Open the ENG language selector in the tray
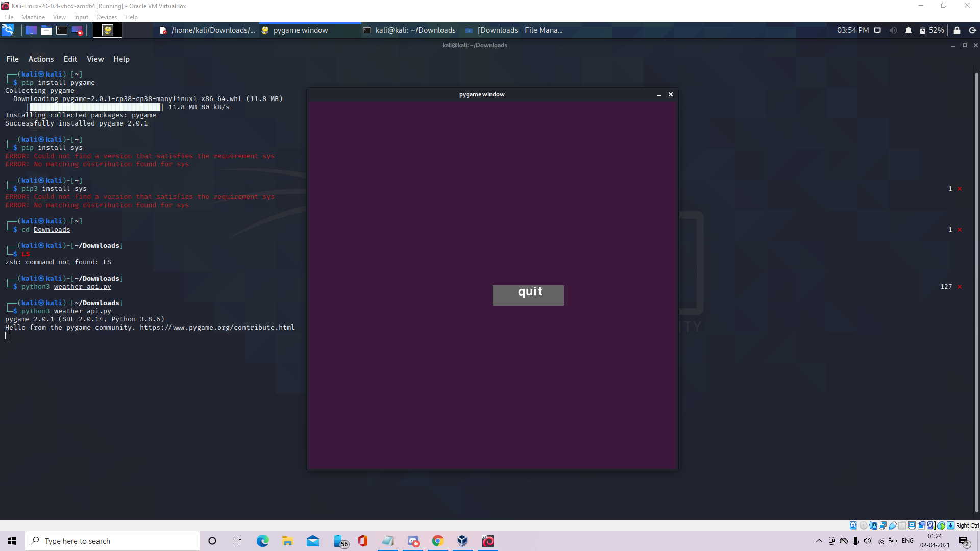Screen dimensions: 980x551 [x=908, y=541]
